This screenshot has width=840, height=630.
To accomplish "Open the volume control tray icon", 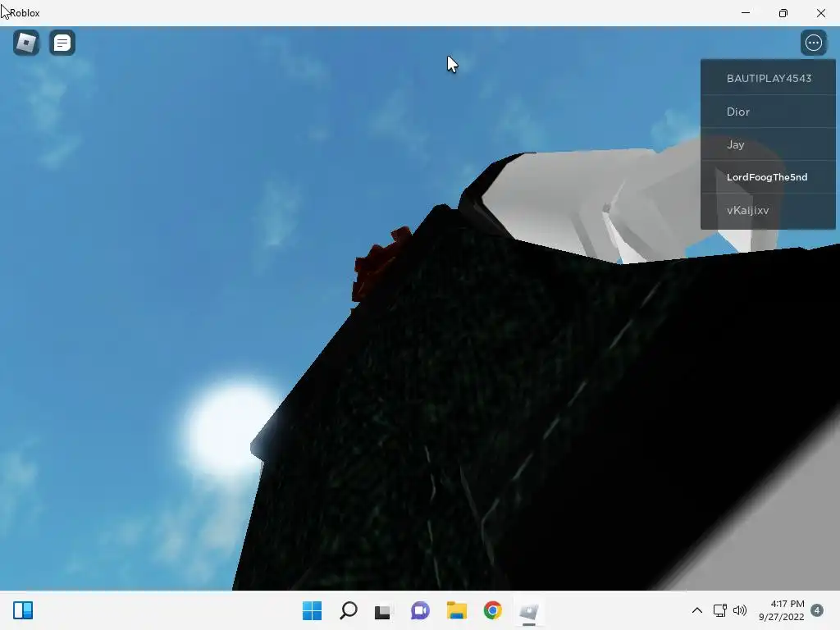I will pos(740,610).
